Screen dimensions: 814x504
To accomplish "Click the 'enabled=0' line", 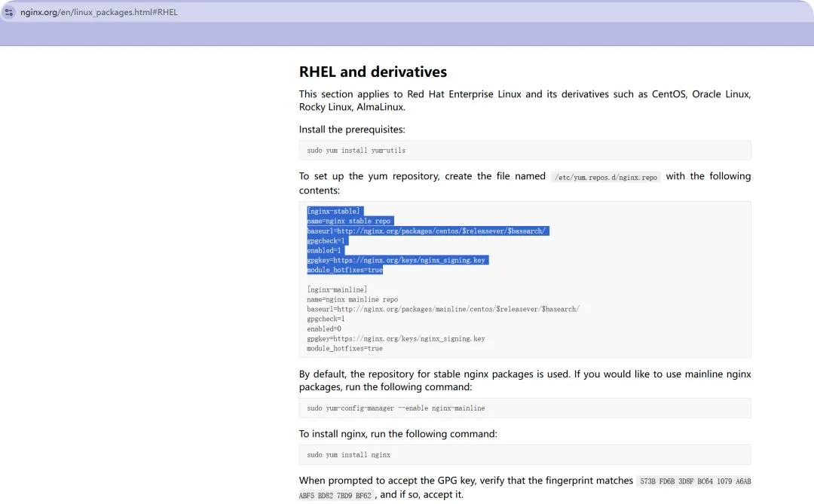I will pyautogui.click(x=324, y=329).
